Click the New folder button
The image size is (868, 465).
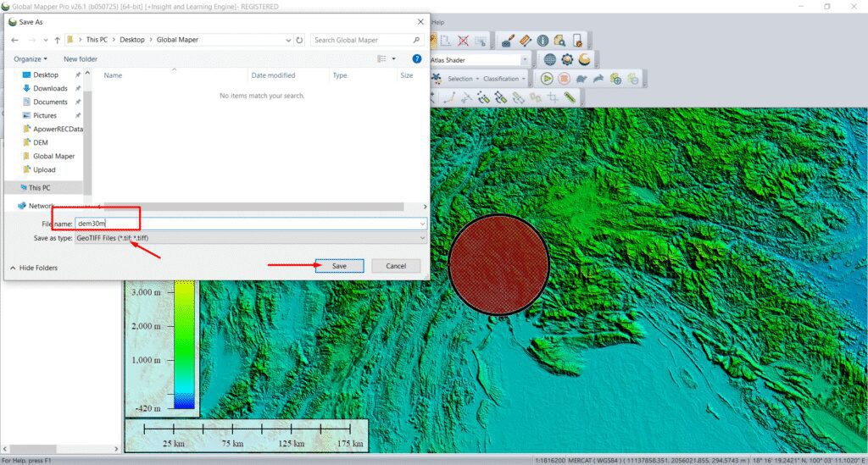(x=81, y=58)
